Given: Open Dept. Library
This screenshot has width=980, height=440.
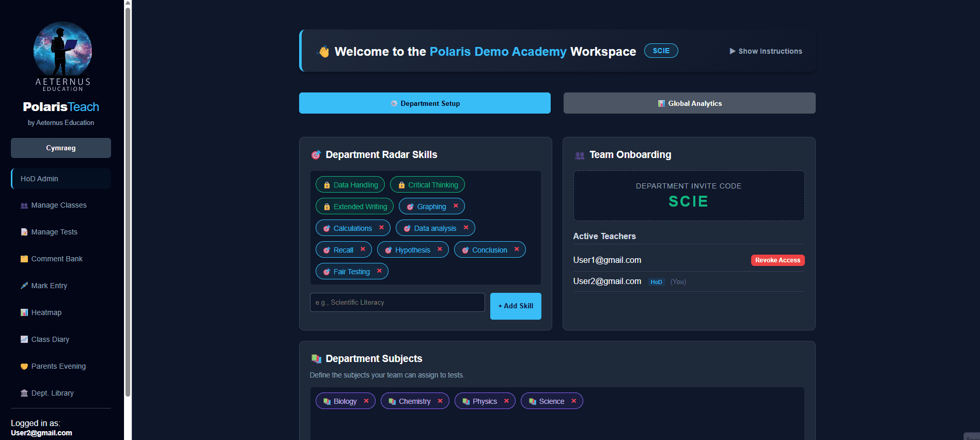Looking at the screenshot, I should 61,393.
